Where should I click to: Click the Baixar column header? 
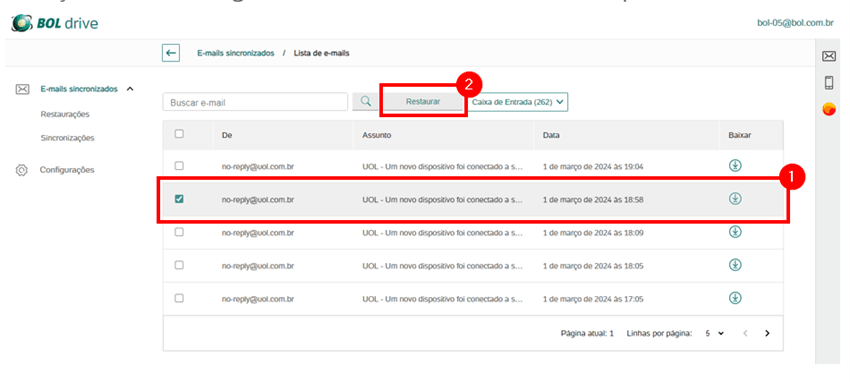[x=740, y=135]
